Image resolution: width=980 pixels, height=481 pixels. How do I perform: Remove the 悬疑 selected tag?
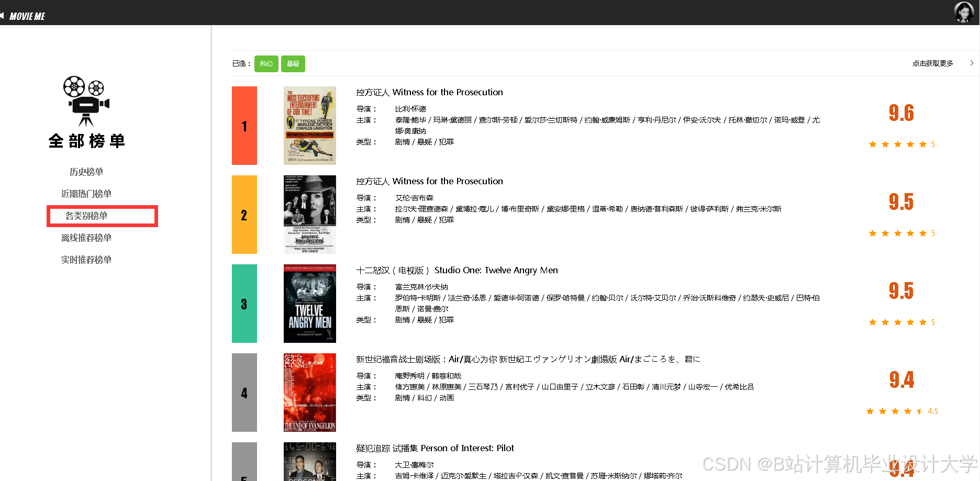click(293, 64)
